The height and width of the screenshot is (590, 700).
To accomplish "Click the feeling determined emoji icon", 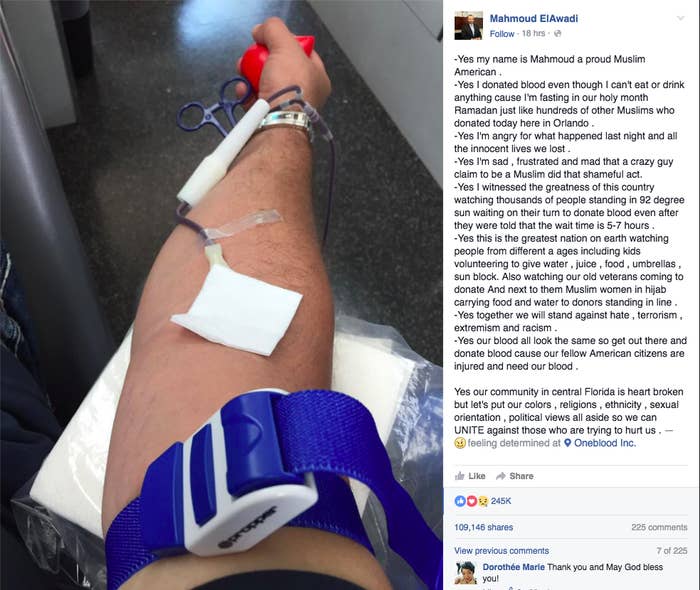I will [x=460, y=443].
